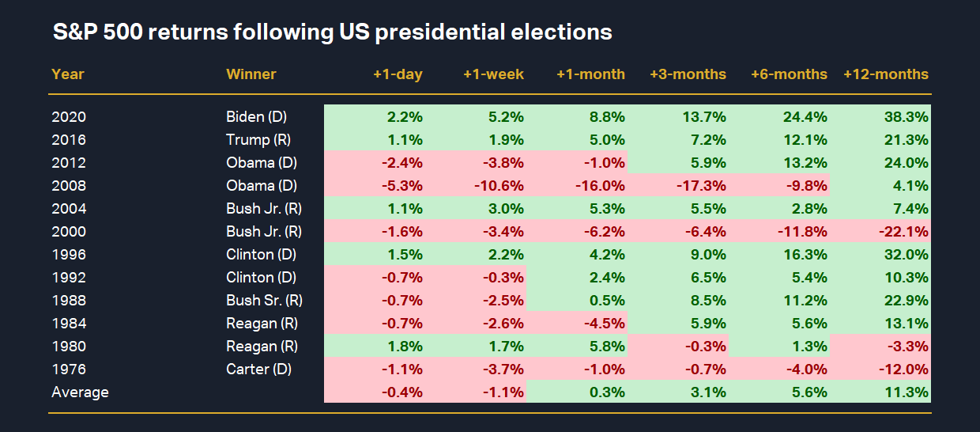Click the -17.3% cell in the 2008 row

(x=703, y=186)
